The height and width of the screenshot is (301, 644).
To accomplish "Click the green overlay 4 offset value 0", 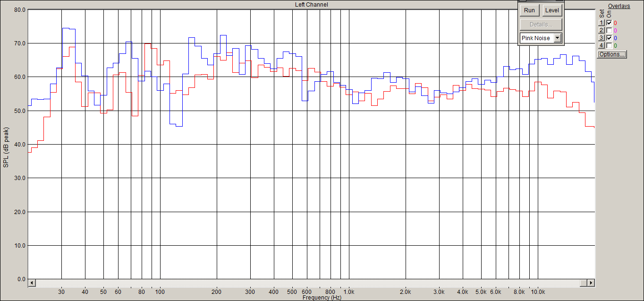I will 615,45.
